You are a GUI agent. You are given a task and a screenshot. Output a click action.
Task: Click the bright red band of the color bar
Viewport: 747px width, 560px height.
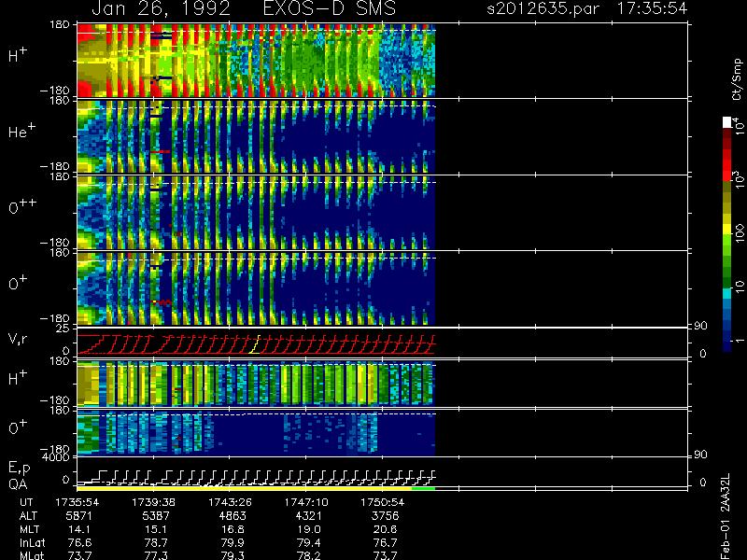(x=727, y=165)
